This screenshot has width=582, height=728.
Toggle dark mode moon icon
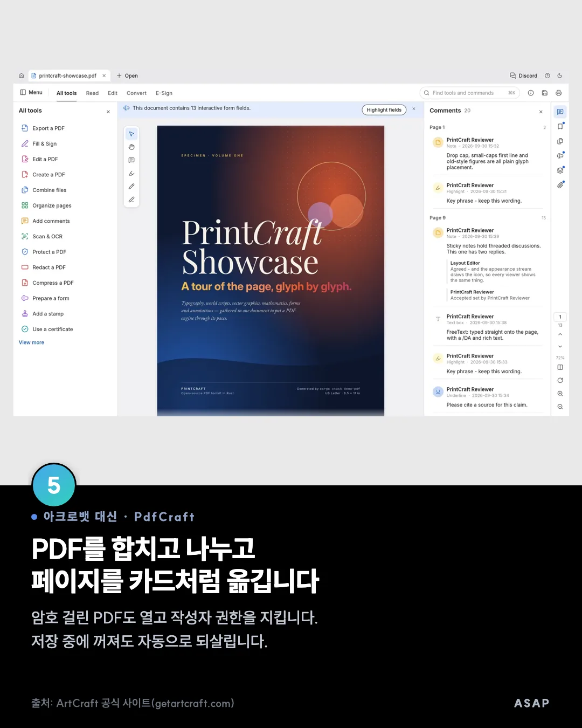coord(560,75)
